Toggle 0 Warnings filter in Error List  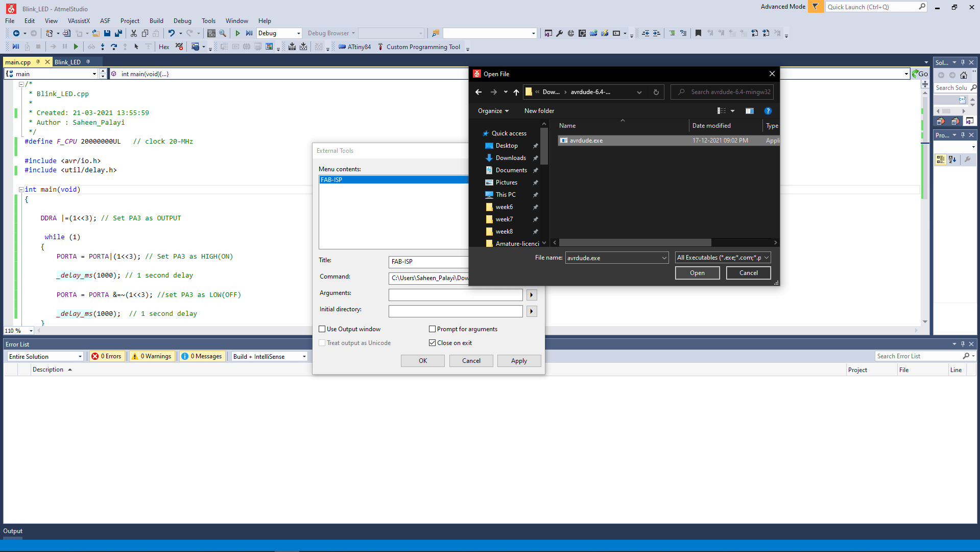(x=152, y=357)
